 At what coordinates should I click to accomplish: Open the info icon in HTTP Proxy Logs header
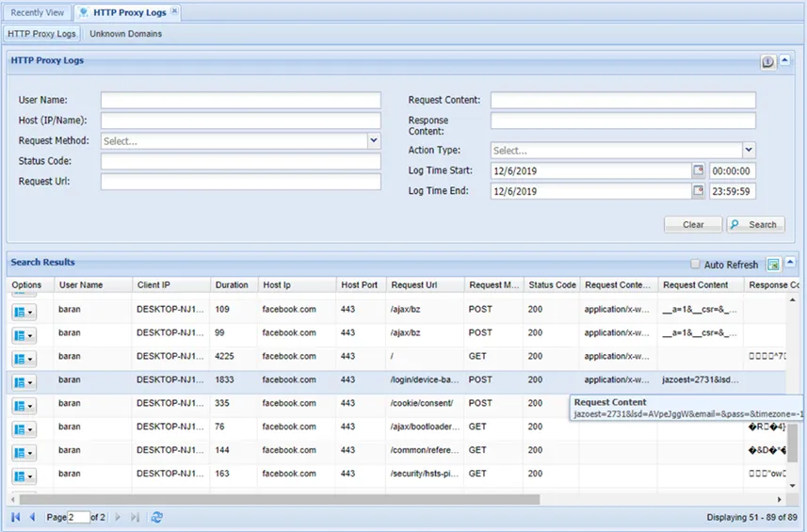tap(767, 62)
